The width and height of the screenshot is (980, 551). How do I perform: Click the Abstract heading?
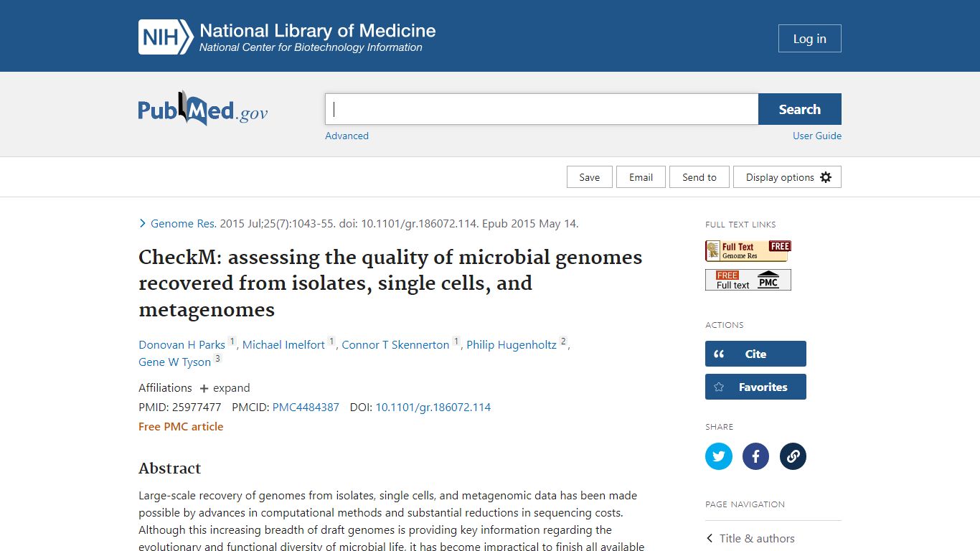[170, 468]
